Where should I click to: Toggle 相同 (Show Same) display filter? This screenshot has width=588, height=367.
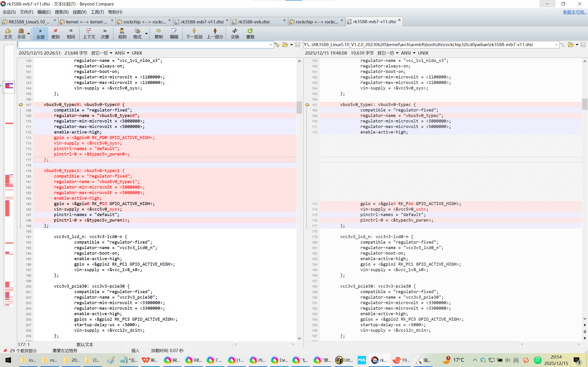tap(71, 33)
